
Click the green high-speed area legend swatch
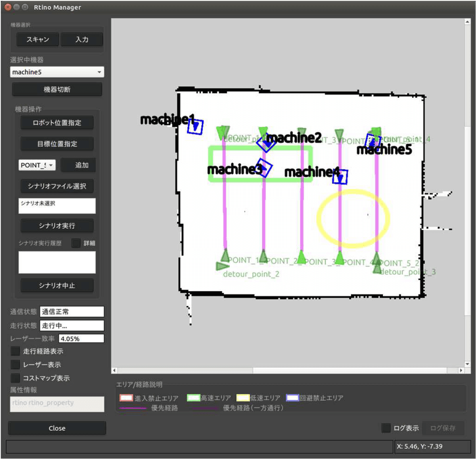tap(194, 398)
